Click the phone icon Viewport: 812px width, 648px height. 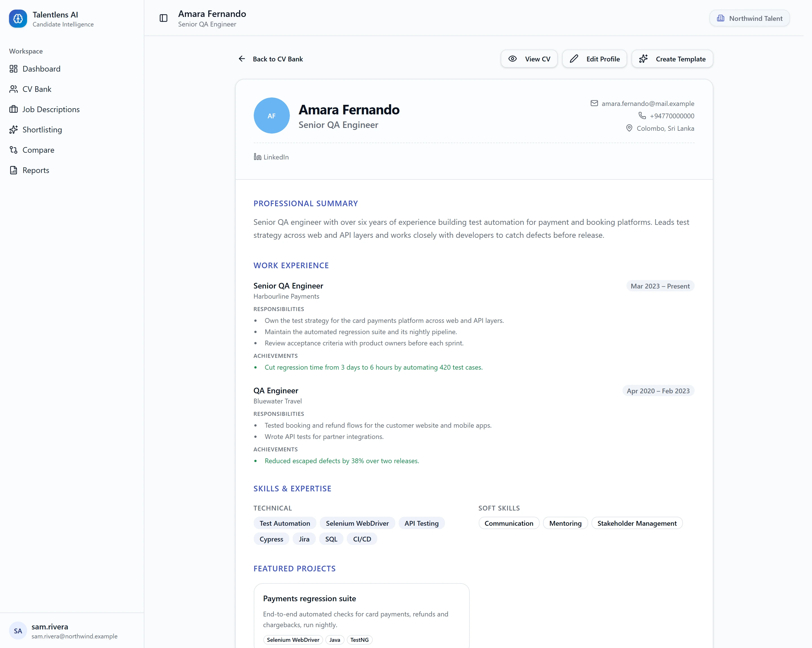click(x=642, y=116)
